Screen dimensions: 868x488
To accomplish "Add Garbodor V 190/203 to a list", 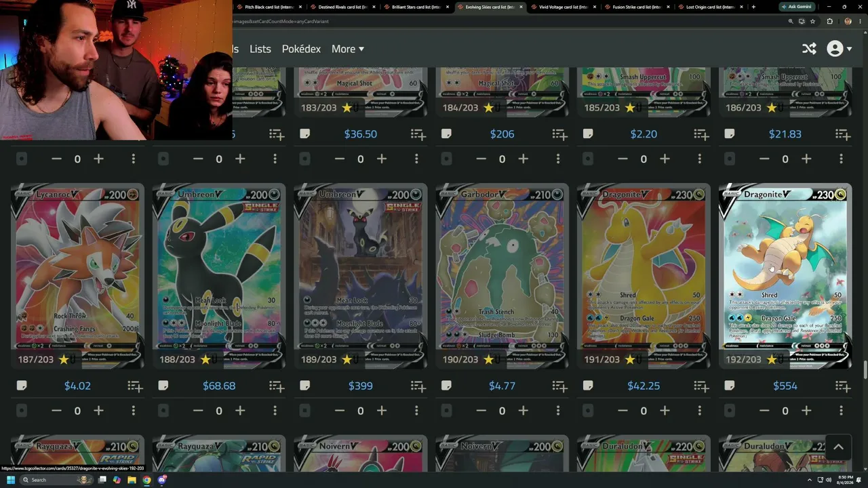I will point(559,386).
